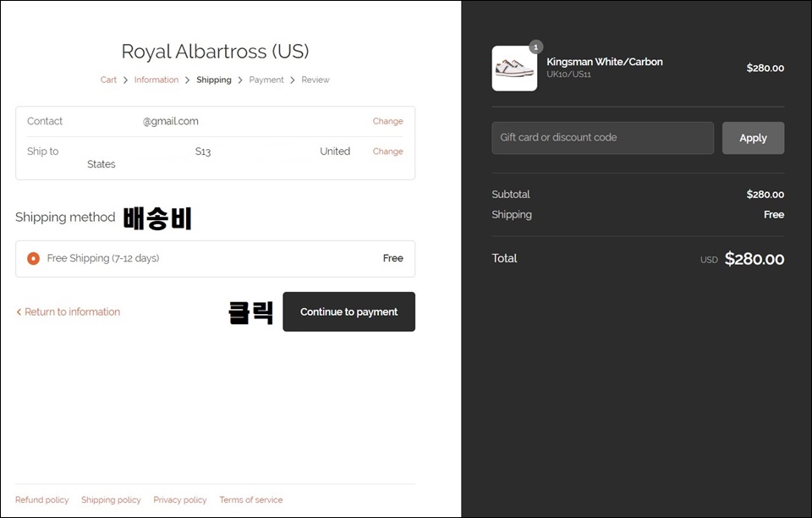
Task: Select the Review breadcrumb step
Action: point(315,80)
